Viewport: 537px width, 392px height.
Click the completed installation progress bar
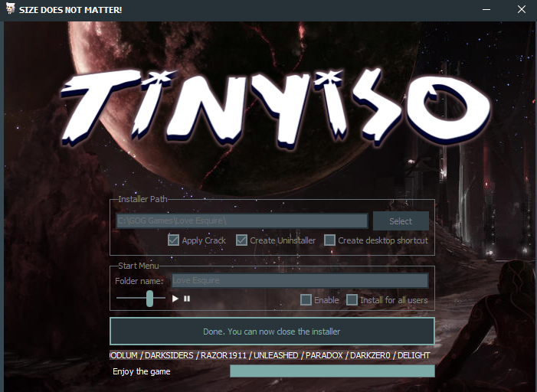(x=332, y=371)
